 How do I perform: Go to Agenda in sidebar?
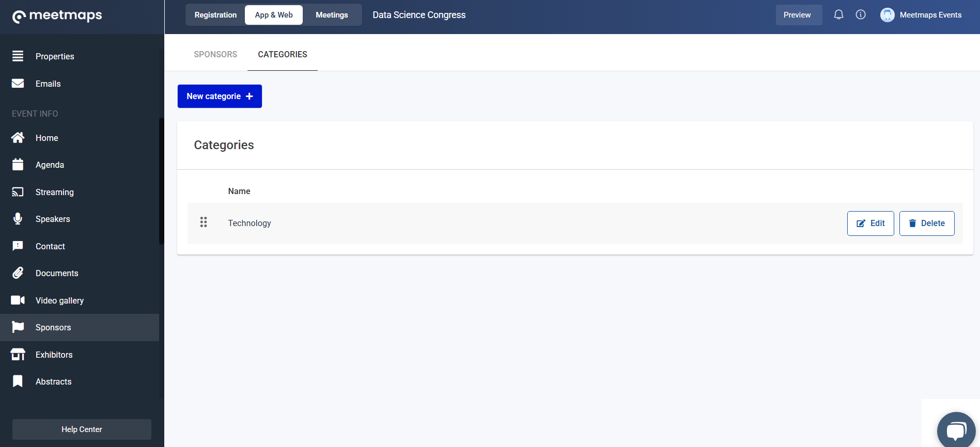click(x=50, y=165)
